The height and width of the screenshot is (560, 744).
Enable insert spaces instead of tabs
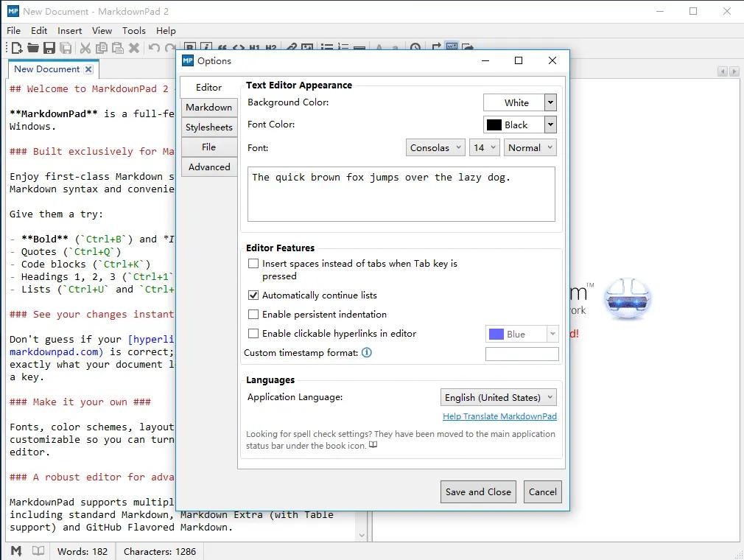point(253,263)
